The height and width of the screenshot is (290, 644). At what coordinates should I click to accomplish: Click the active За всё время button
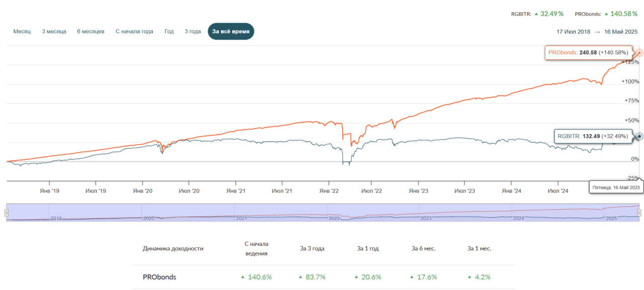point(231,31)
